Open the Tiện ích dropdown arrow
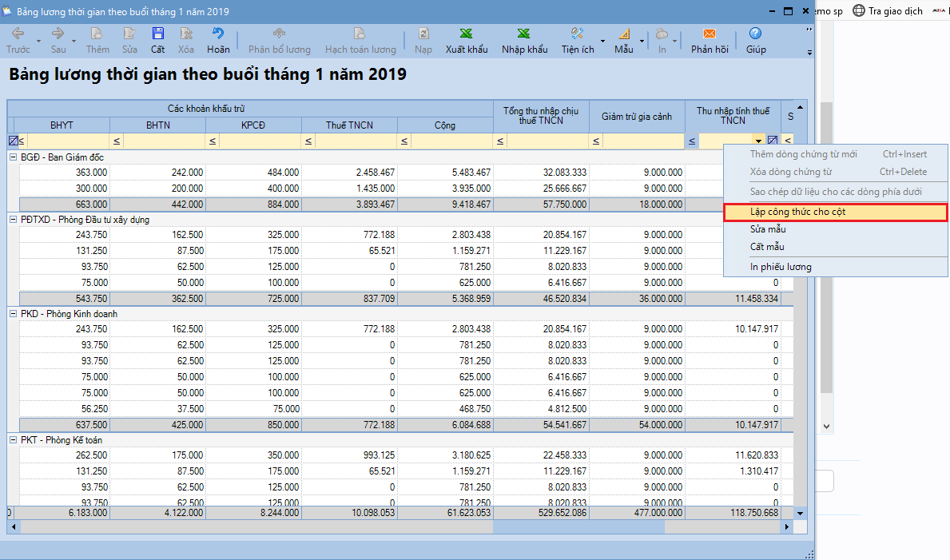 602,40
